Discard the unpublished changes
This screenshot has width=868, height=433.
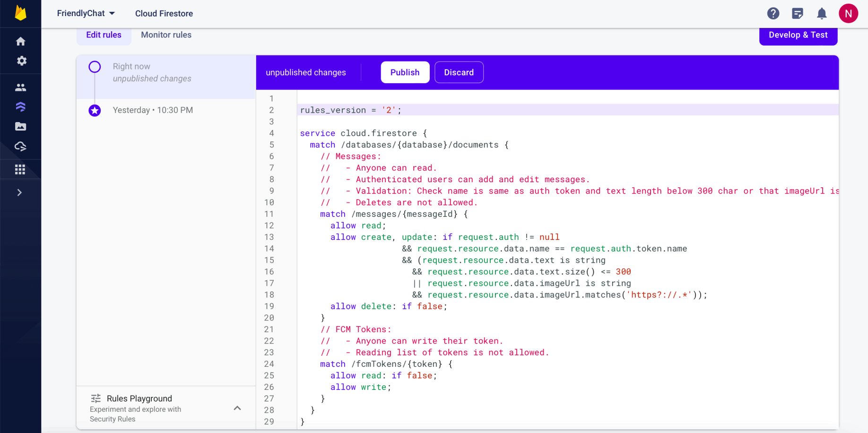tap(459, 72)
